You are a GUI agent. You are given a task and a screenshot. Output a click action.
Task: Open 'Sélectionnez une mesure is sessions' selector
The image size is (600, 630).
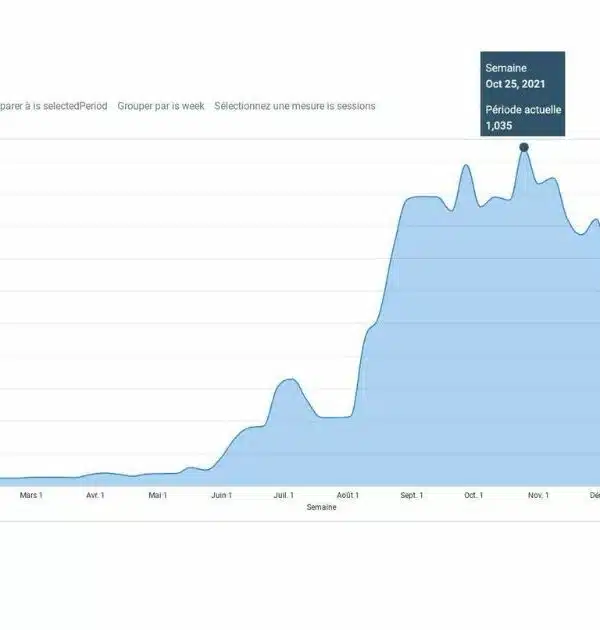pyautogui.click(x=295, y=106)
